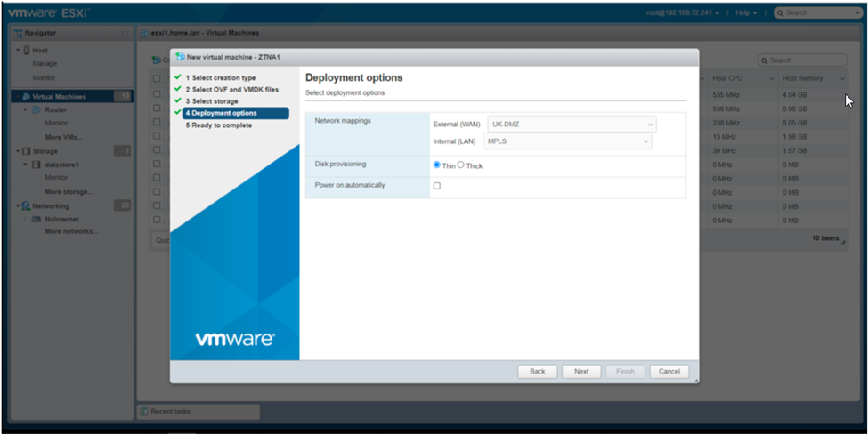The width and height of the screenshot is (868, 434).
Task: Click the top-right global Search field
Action: [816, 12]
